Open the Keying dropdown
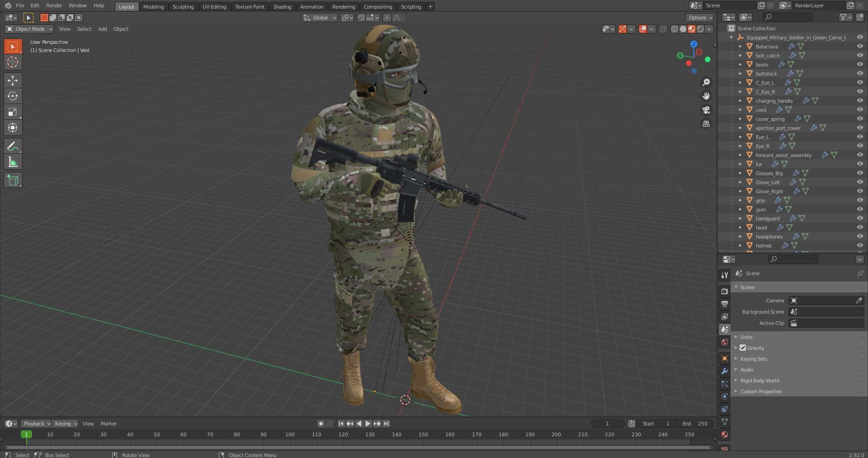868x458 pixels. click(x=65, y=424)
